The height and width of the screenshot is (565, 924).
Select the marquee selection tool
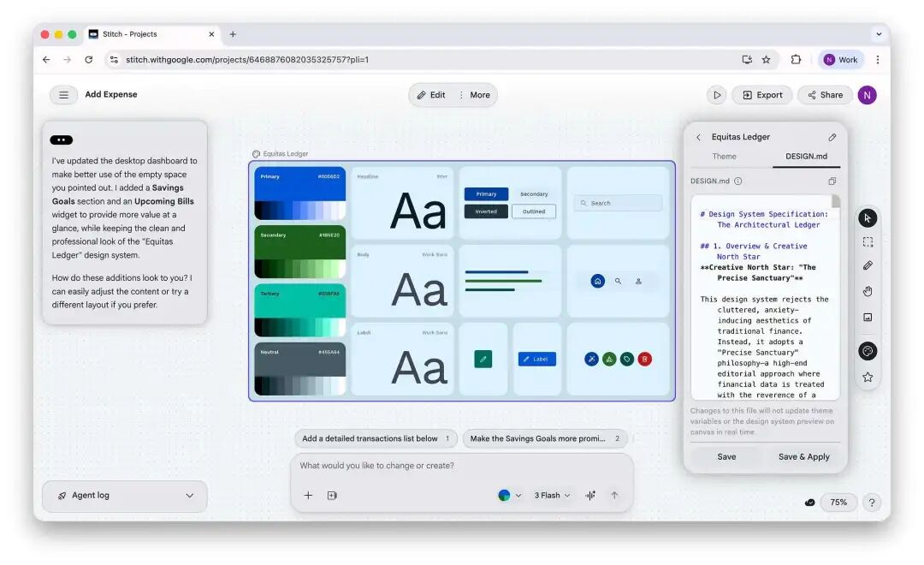point(868,241)
